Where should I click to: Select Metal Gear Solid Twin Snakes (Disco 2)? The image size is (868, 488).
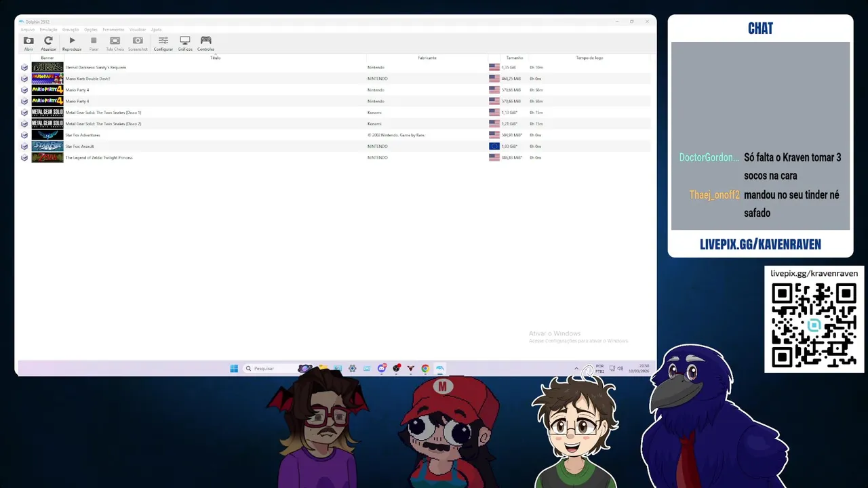coord(103,124)
